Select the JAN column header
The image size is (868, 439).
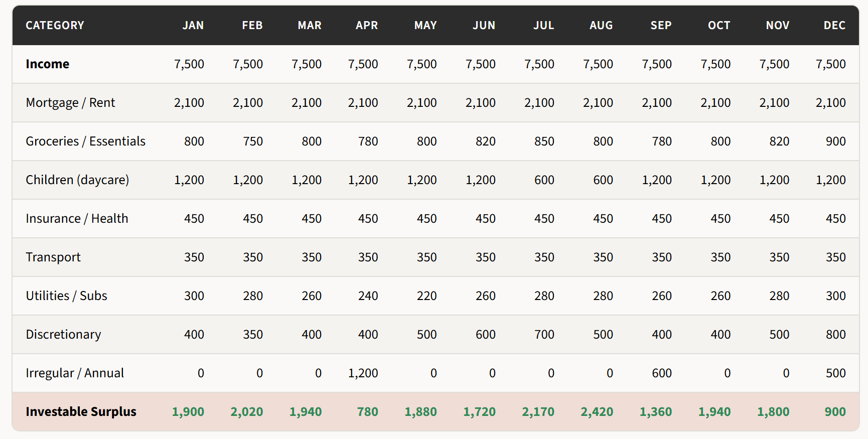tap(193, 25)
